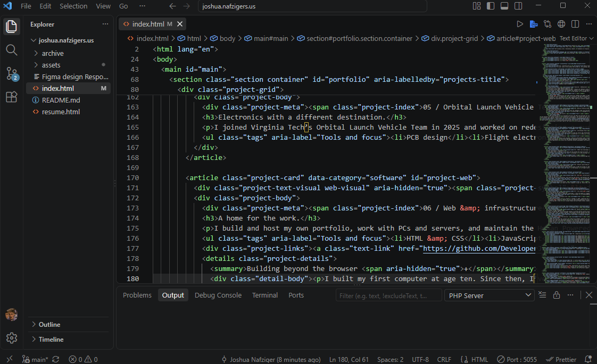Click the main* branch in status bar
The height and width of the screenshot is (364, 597).
pyautogui.click(x=35, y=359)
